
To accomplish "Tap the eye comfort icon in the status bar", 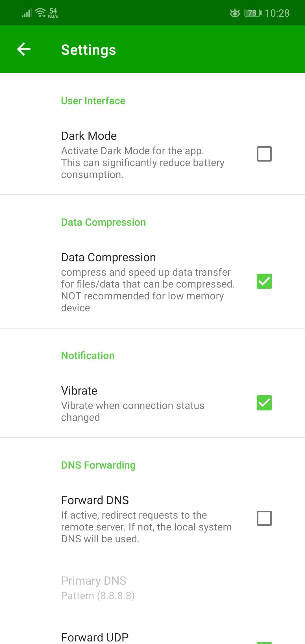I will [235, 13].
